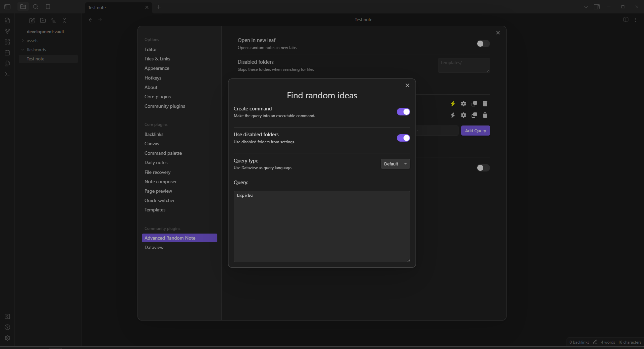Image resolution: width=644 pixels, height=349 pixels.
Task: Select Test note in file explorer
Action: coord(48,59)
